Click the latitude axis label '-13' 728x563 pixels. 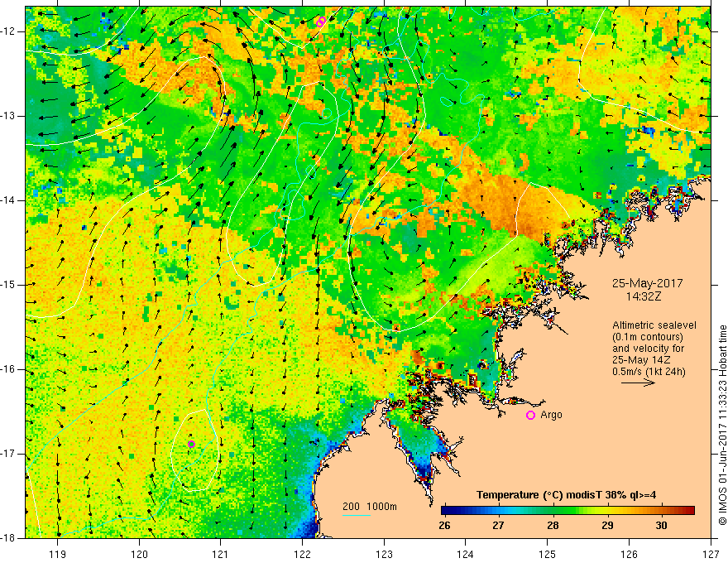pos(8,116)
